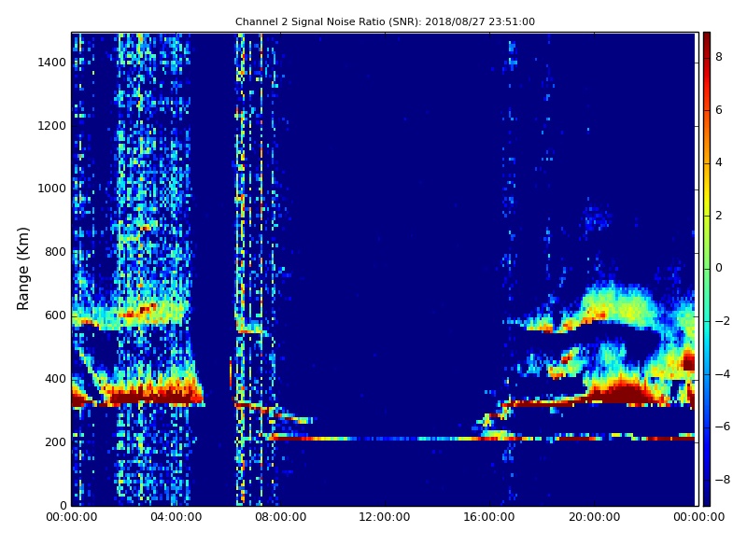Click the 1200 tick label on the range axis

coord(51,126)
